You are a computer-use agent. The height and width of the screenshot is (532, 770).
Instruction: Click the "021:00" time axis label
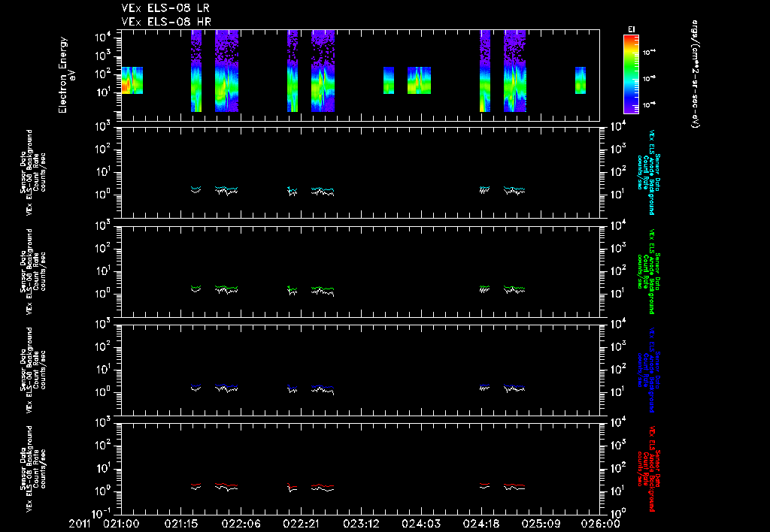coord(121,524)
